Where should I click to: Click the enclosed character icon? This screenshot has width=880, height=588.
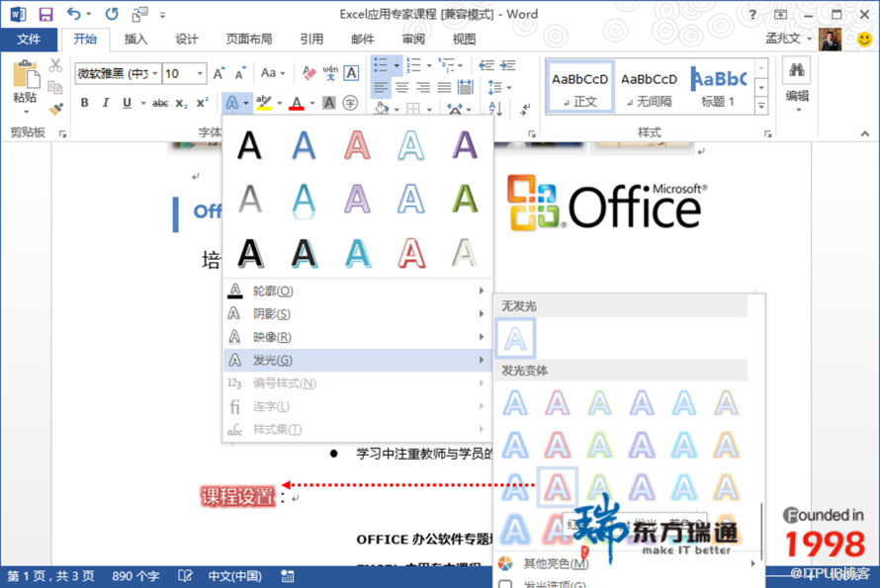(350, 103)
